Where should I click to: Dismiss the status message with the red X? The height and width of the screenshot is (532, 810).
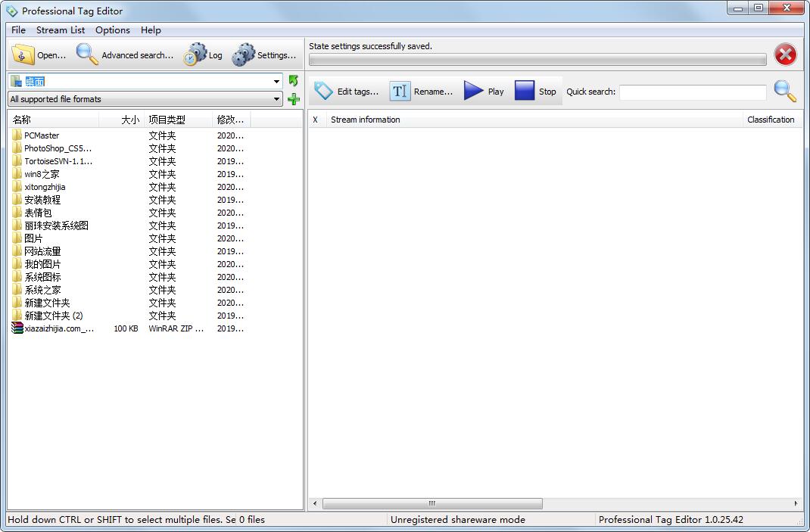785,54
